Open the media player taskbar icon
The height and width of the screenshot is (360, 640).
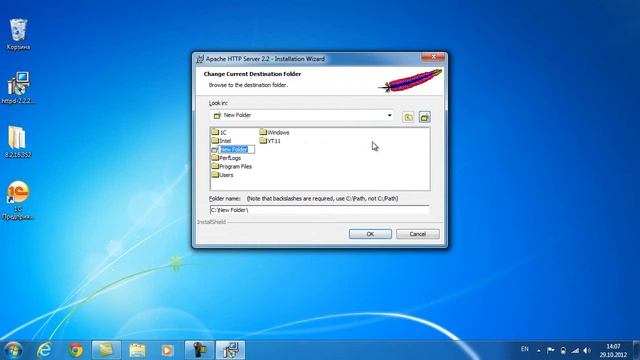(167, 350)
